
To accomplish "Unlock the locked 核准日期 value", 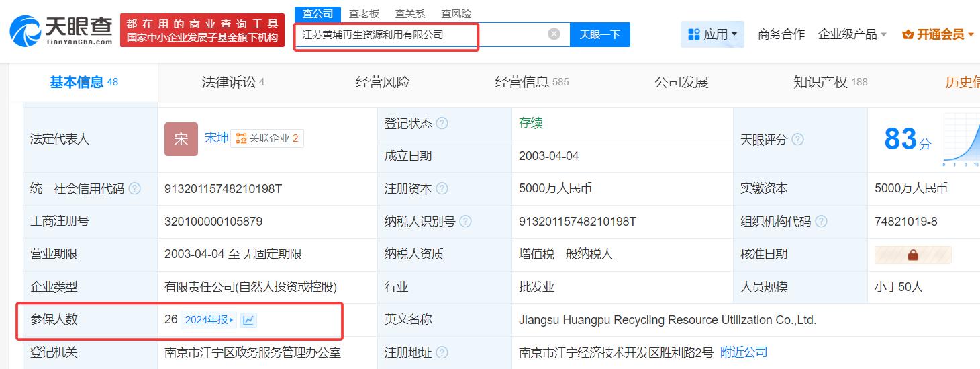I will (x=913, y=255).
